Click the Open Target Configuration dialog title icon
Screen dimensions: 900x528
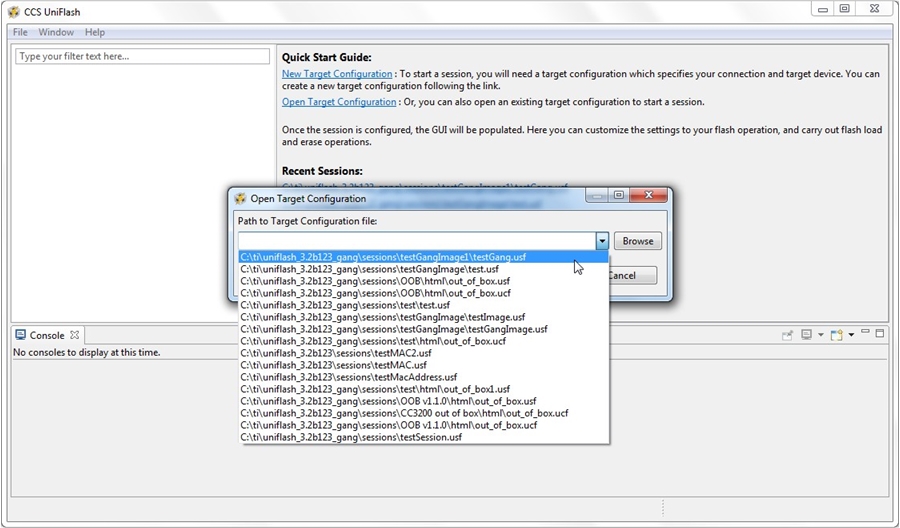240,199
